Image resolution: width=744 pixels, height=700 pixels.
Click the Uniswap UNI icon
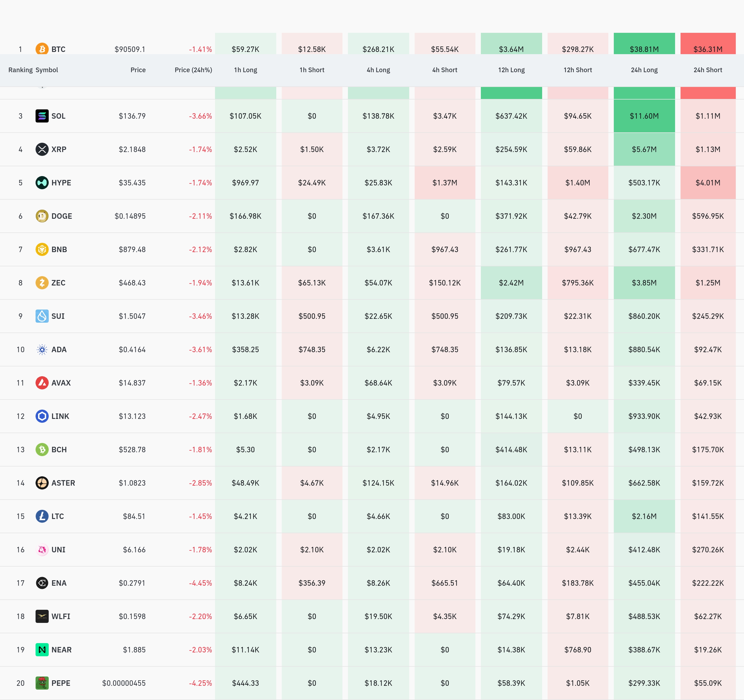(42, 550)
